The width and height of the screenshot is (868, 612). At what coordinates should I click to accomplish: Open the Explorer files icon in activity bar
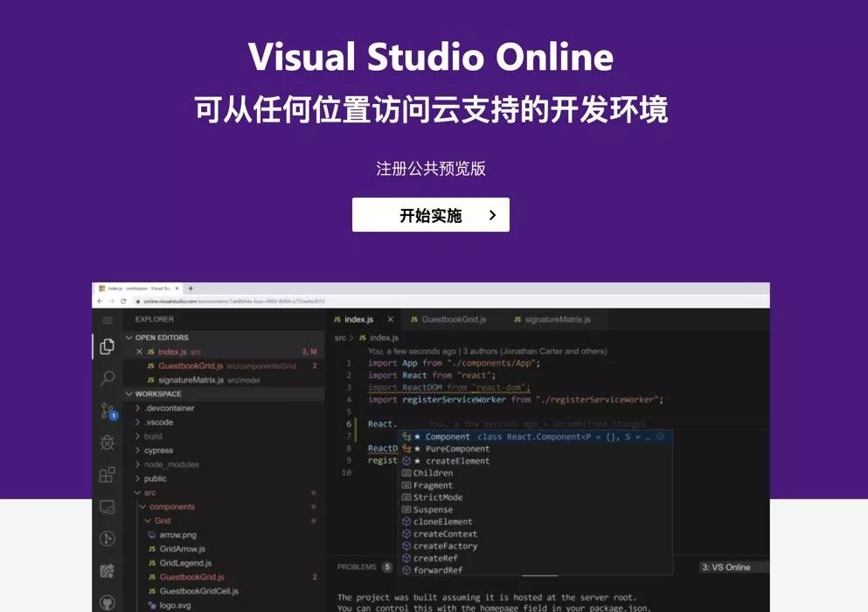coord(108,347)
